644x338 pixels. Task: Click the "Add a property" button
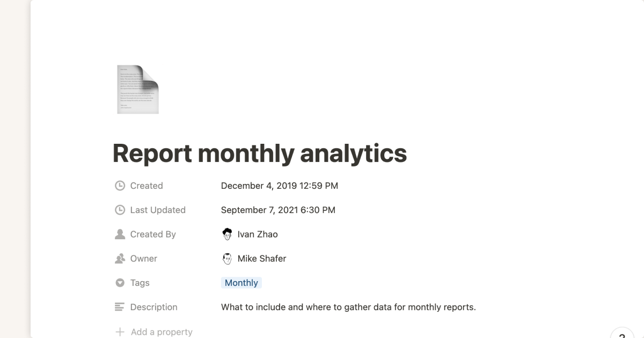click(162, 332)
